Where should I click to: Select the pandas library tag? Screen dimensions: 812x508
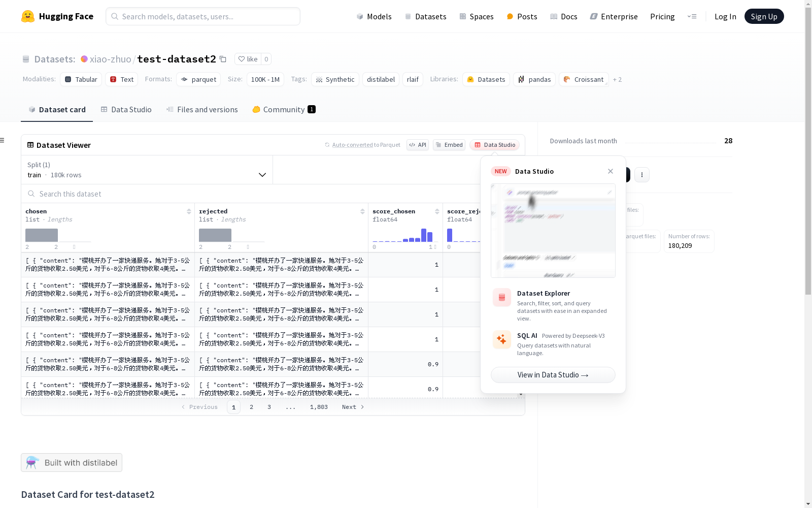click(534, 79)
